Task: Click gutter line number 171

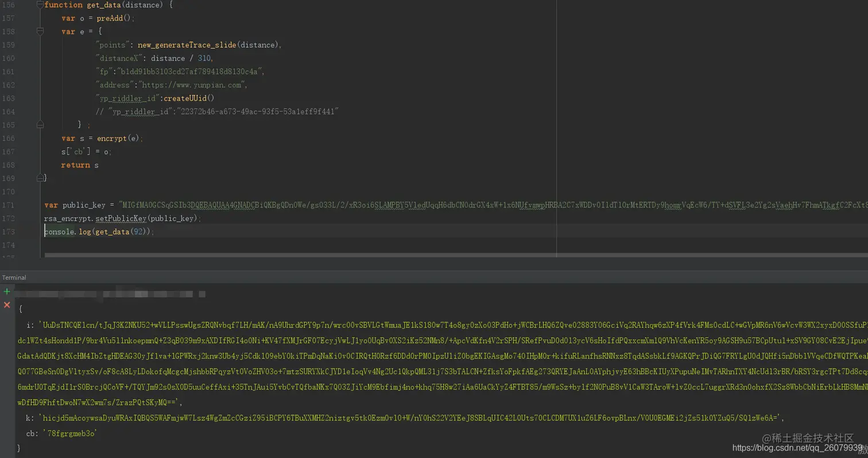Action: pos(8,205)
